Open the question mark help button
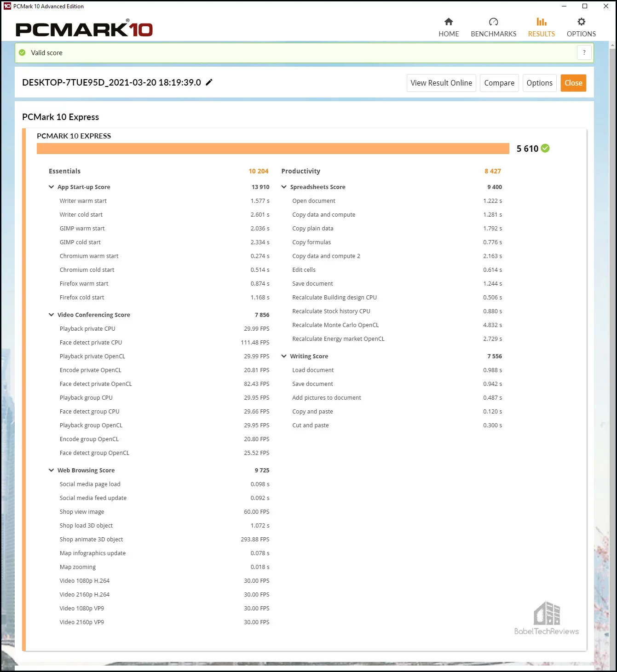 tap(584, 52)
